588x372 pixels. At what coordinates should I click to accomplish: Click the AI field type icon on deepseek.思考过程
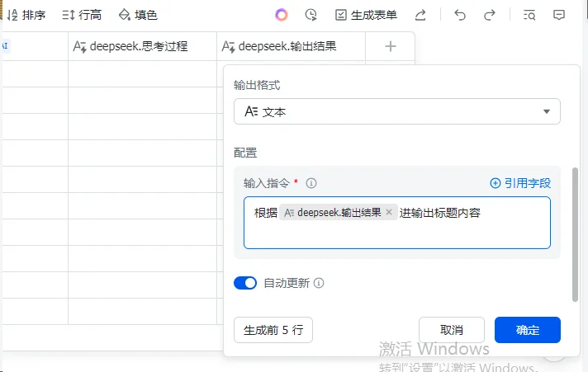[x=79, y=47]
